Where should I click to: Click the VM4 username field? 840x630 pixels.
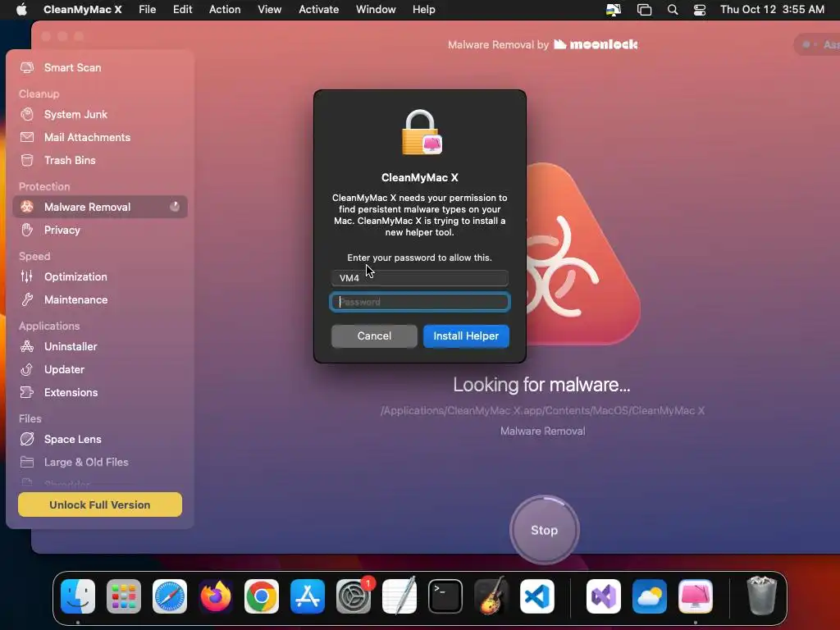pos(419,277)
